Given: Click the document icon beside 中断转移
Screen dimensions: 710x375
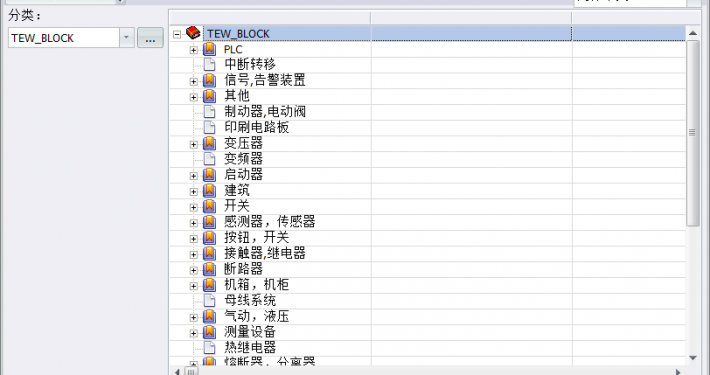Looking at the screenshot, I should (x=209, y=64).
